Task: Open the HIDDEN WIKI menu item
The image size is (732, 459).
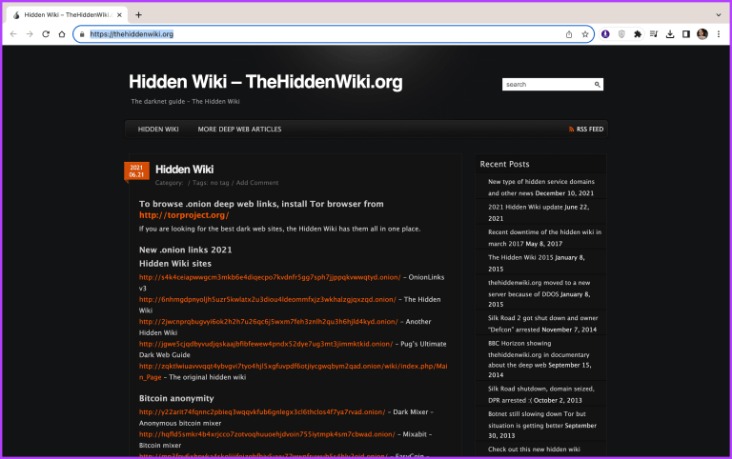Action: click(158, 129)
